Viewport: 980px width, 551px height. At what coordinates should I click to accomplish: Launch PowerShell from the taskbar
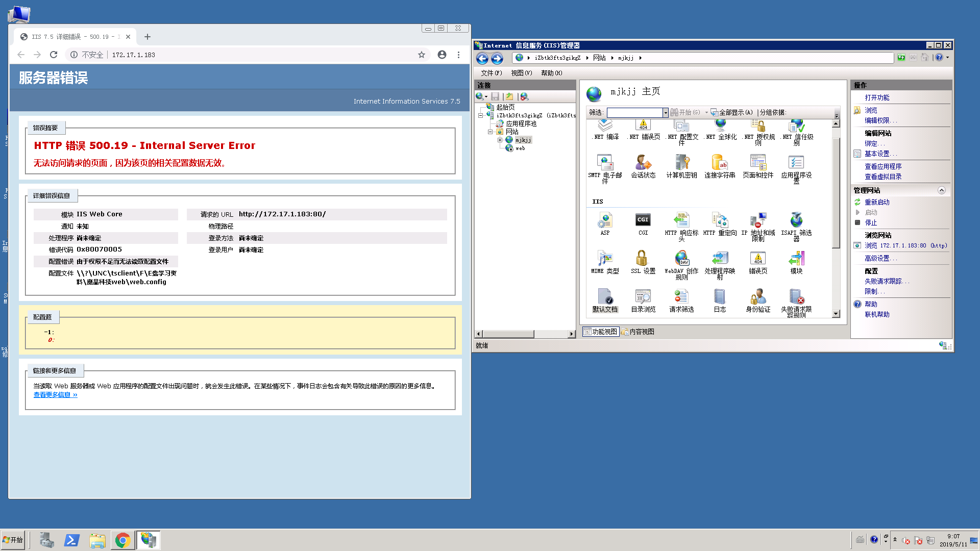[71, 540]
